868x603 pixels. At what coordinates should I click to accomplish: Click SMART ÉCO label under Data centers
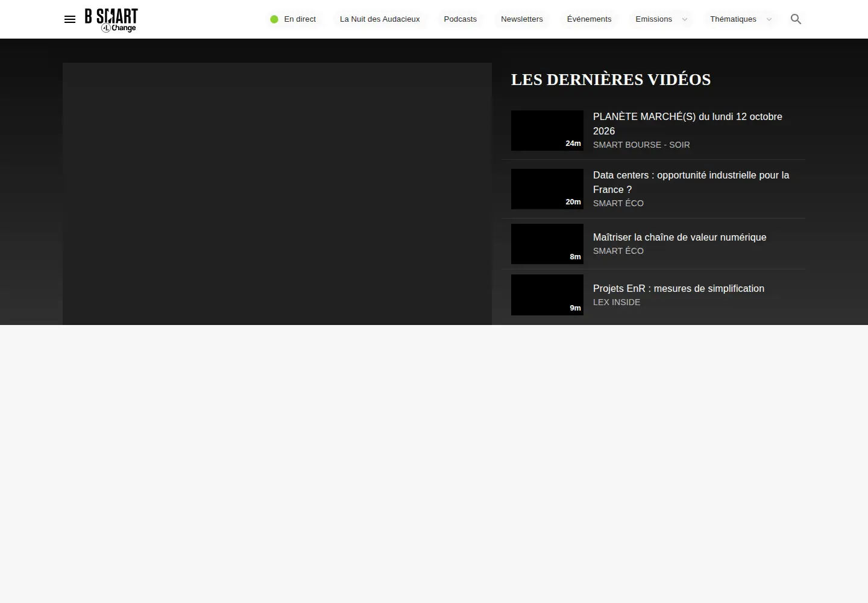618,203
